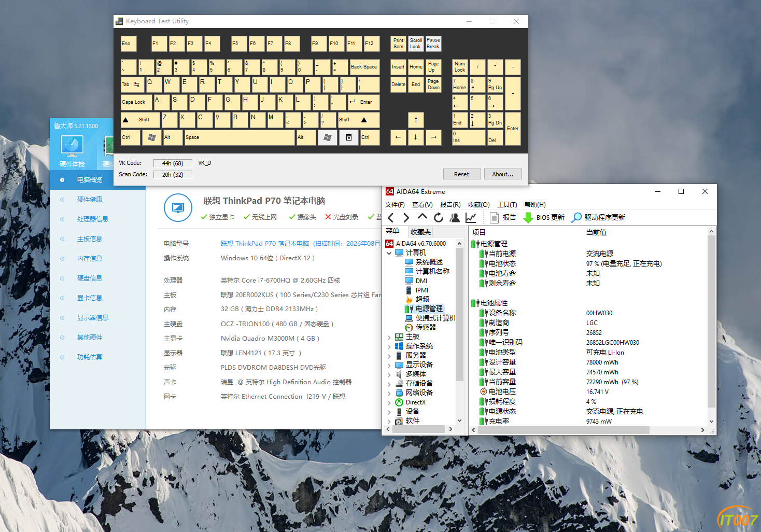Open the 查看(V) menu in AIDA64
This screenshot has width=761, height=532.
[422, 205]
